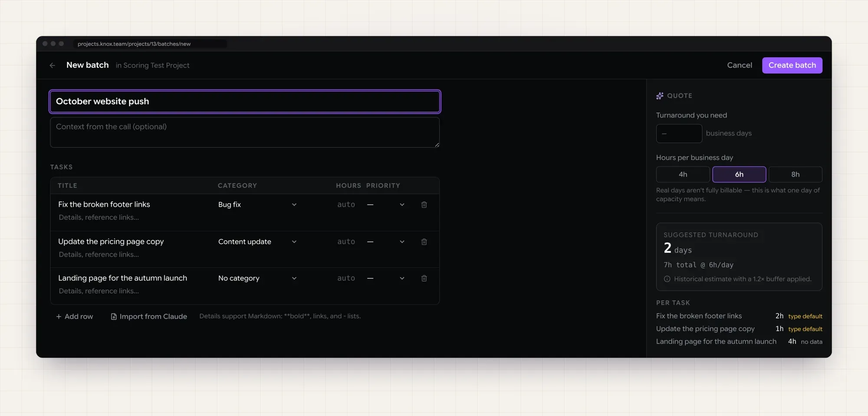Open the No category dropdown
The width and height of the screenshot is (868, 416).
257,278
